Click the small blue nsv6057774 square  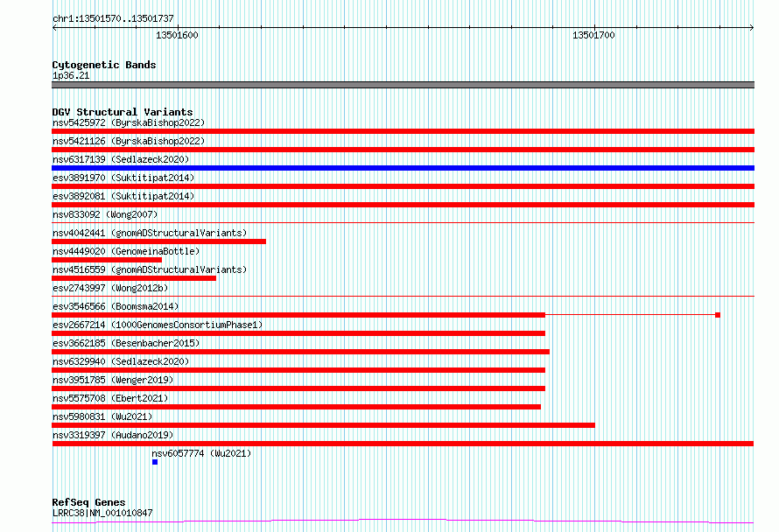(155, 462)
